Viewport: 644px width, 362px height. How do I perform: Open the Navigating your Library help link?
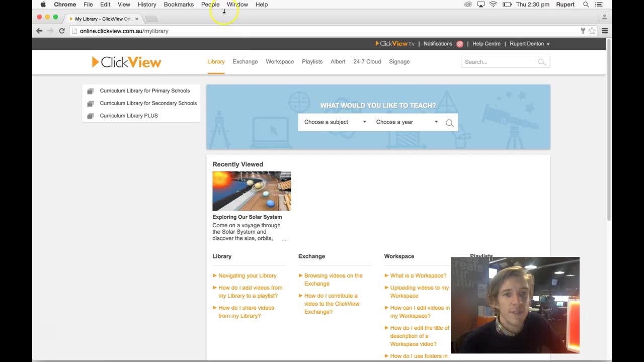pyautogui.click(x=247, y=276)
